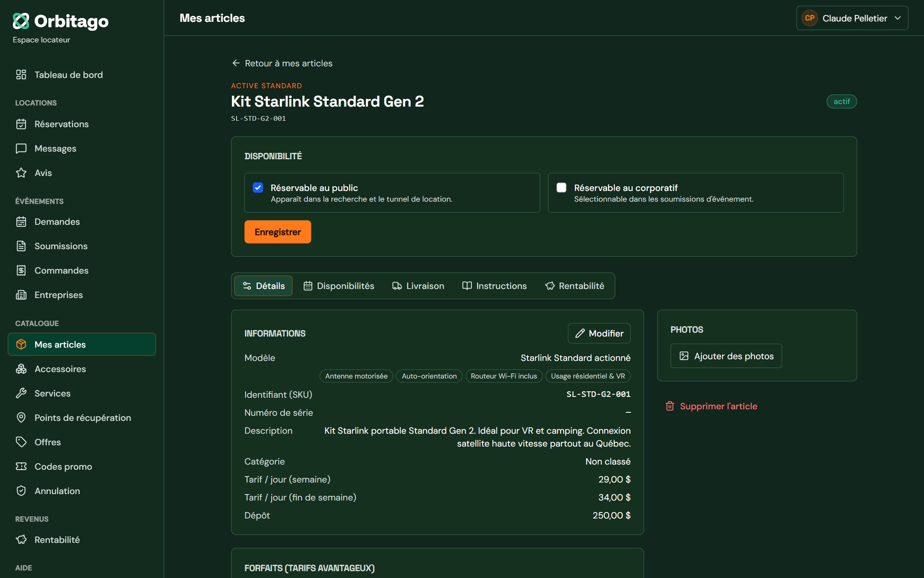Uncheck Réservable au public checkbox
Image resolution: width=924 pixels, height=578 pixels.
[258, 188]
